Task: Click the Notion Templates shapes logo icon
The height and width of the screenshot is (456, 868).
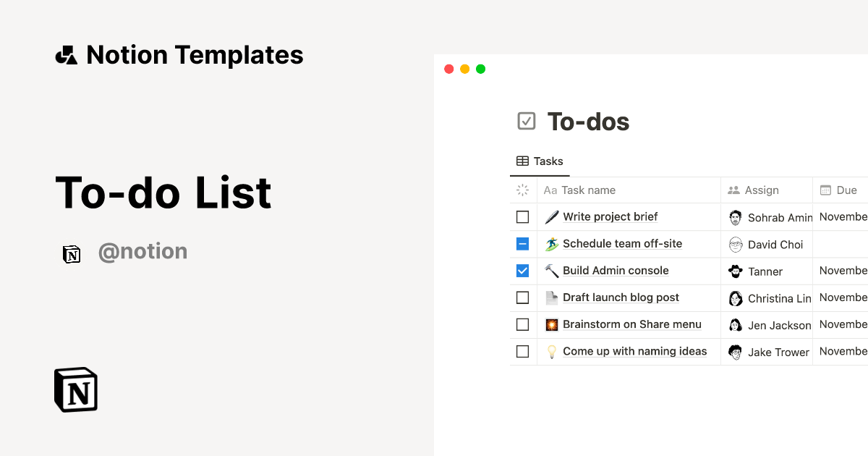Action: tap(67, 55)
